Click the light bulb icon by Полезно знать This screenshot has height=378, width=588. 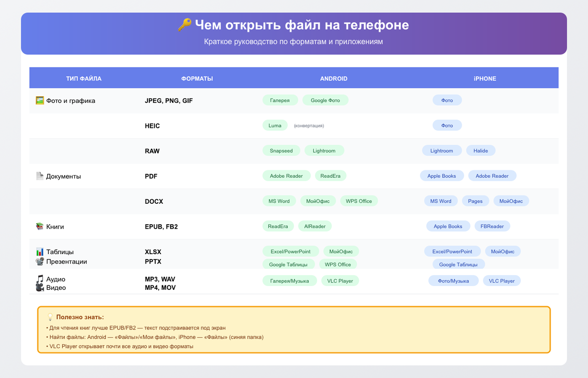click(x=49, y=317)
